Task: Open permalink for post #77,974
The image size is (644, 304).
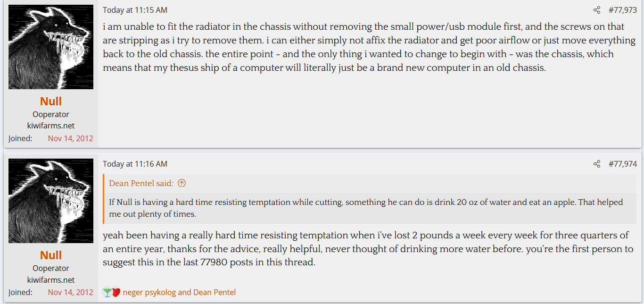Action: pyautogui.click(x=623, y=164)
